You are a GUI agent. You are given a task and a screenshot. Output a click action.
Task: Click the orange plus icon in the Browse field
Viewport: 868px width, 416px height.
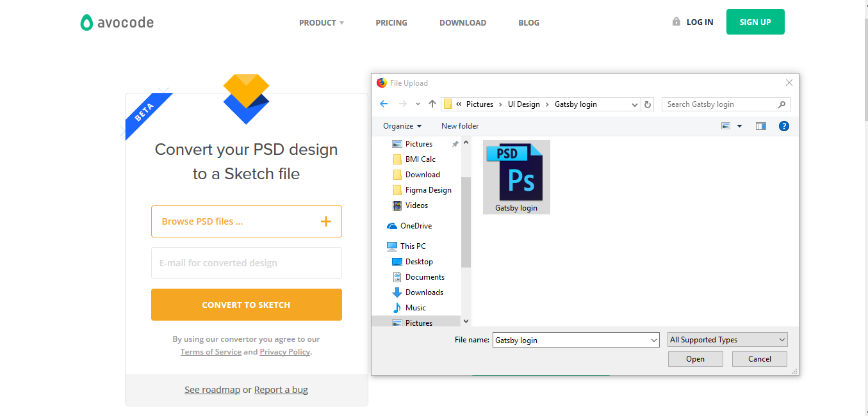pyautogui.click(x=326, y=221)
